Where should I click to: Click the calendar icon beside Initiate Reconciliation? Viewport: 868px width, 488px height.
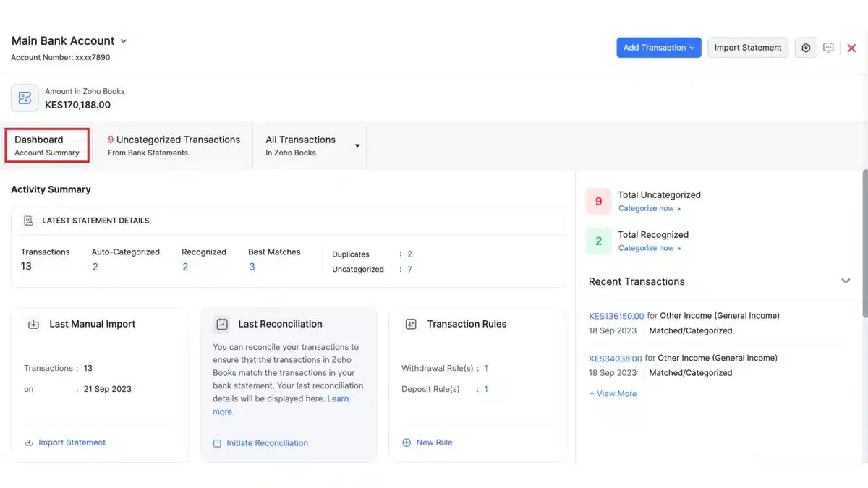(217, 443)
